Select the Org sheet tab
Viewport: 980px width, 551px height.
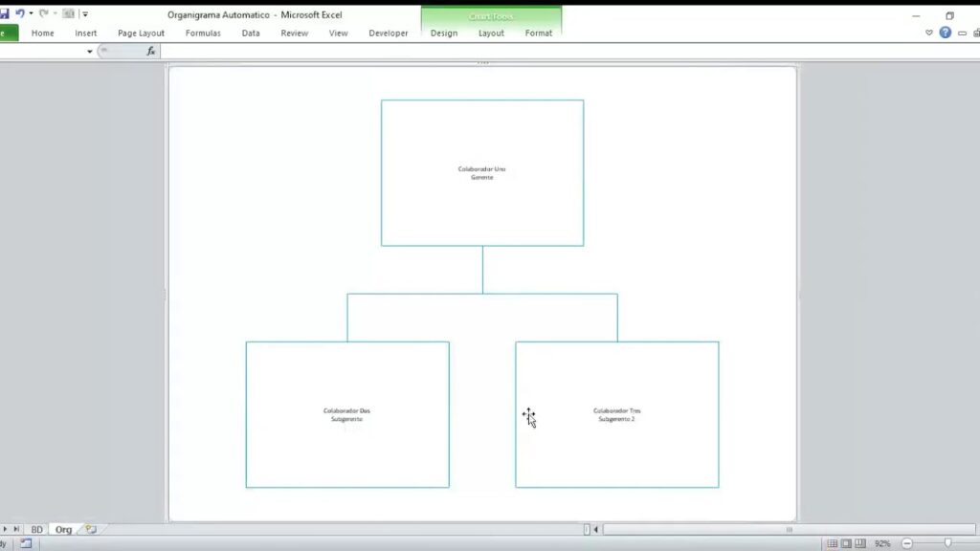pyautogui.click(x=64, y=529)
